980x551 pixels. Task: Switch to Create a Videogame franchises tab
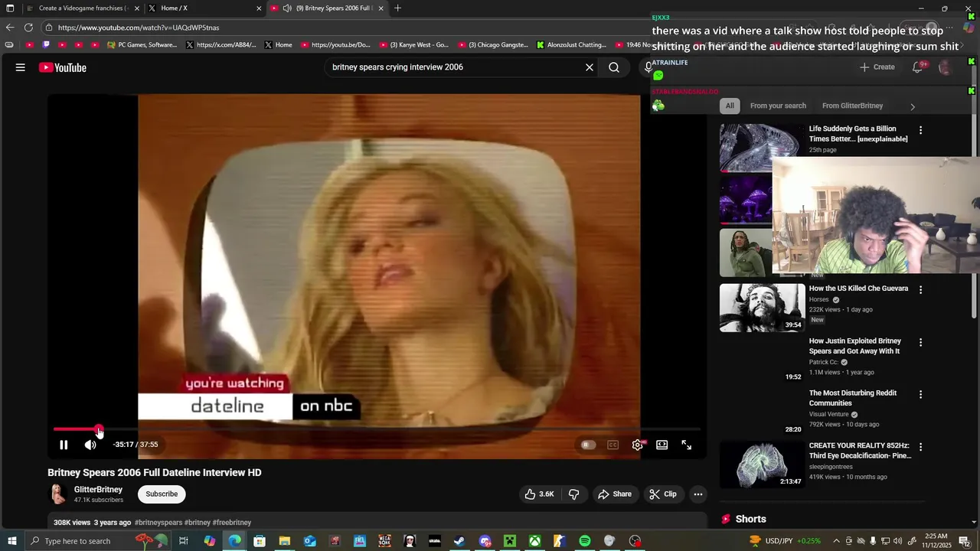tap(83, 8)
